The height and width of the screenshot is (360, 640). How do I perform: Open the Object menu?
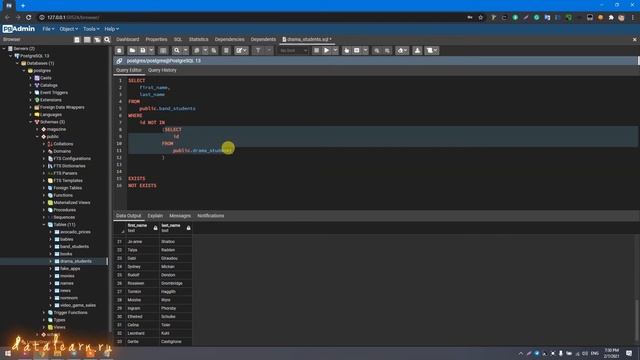pos(68,29)
